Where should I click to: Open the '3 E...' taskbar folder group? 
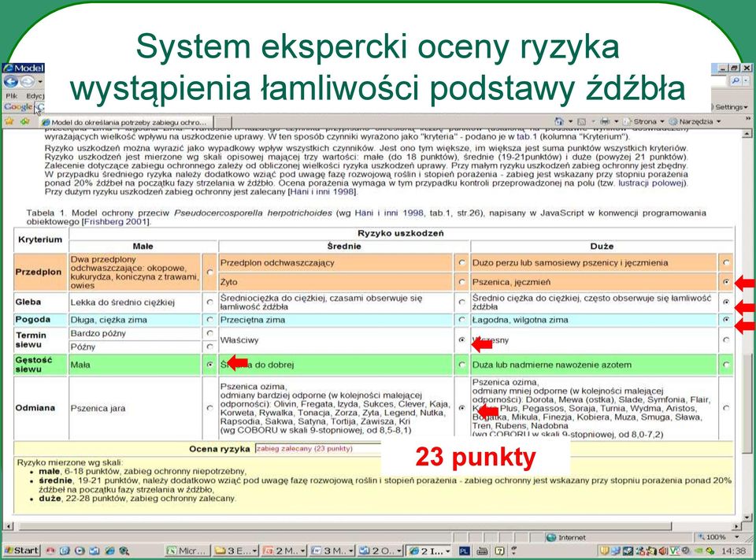click(x=235, y=551)
